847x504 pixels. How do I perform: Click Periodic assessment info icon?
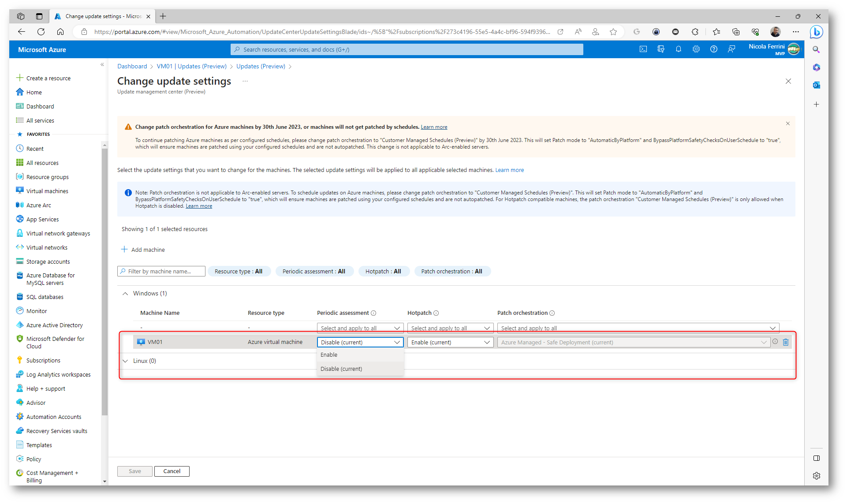[373, 313]
